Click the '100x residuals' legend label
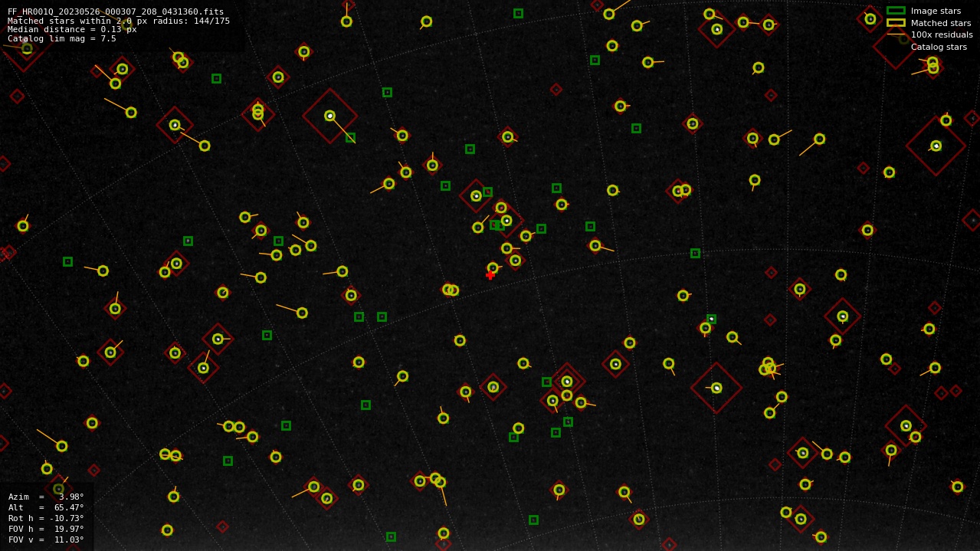980x551 pixels. pyautogui.click(x=942, y=34)
